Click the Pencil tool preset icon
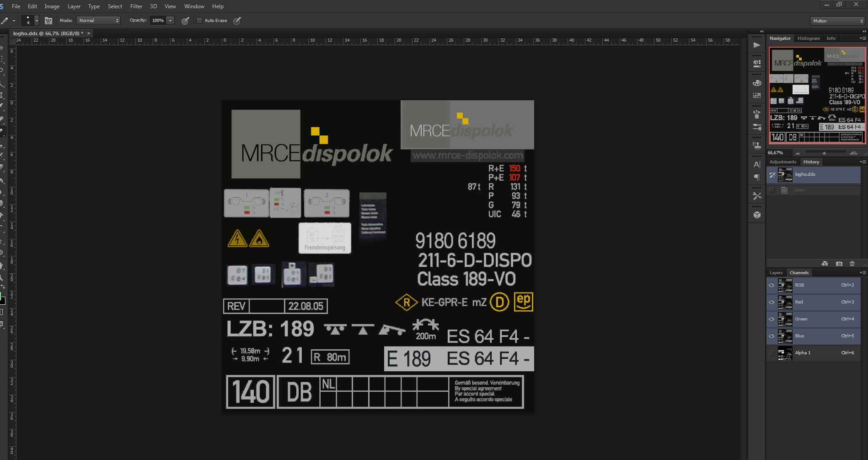Image resolution: width=868 pixels, height=460 pixels. 5,21
